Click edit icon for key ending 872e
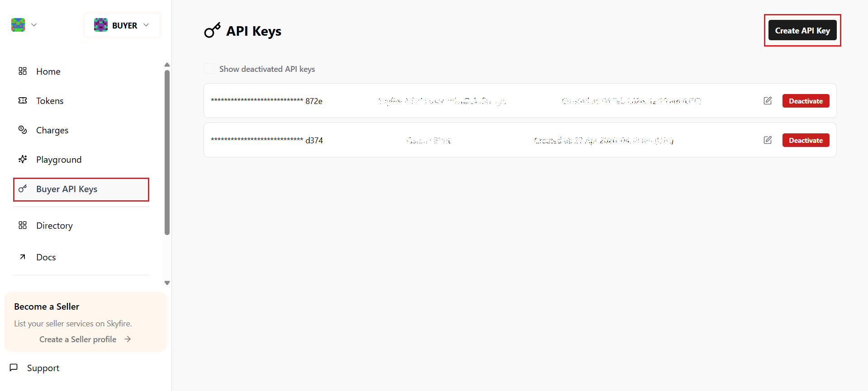 coord(768,101)
